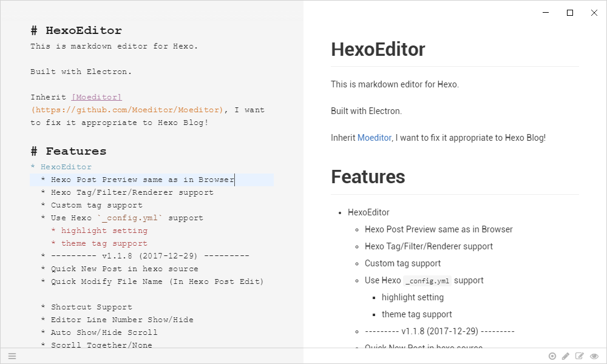This screenshot has height=364, width=607.
Task: Open the Moeditor link in the preview
Action: point(375,138)
